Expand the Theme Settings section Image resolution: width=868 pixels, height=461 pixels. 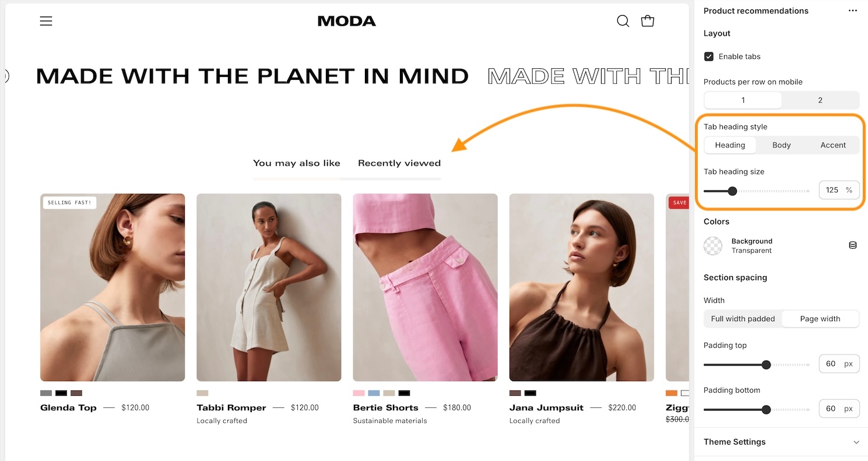pos(781,442)
